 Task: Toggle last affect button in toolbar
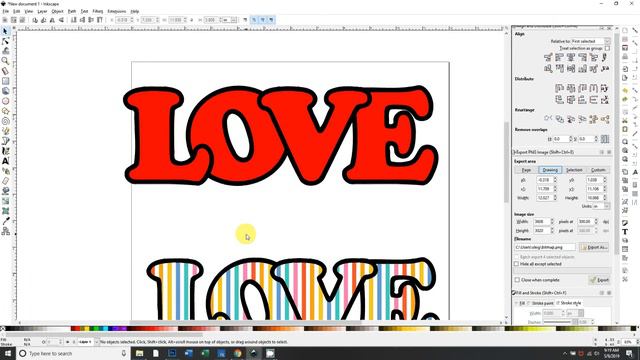[x=271, y=20]
